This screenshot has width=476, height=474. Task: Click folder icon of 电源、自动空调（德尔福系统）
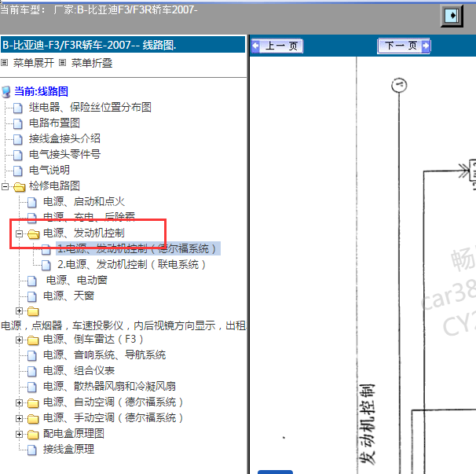tap(34, 403)
